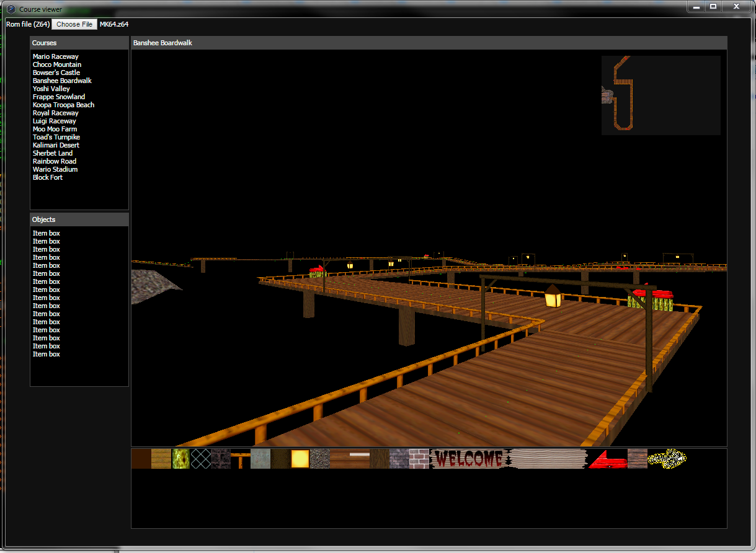
Task: Pick the chain-link fence texture
Action: click(x=200, y=459)
